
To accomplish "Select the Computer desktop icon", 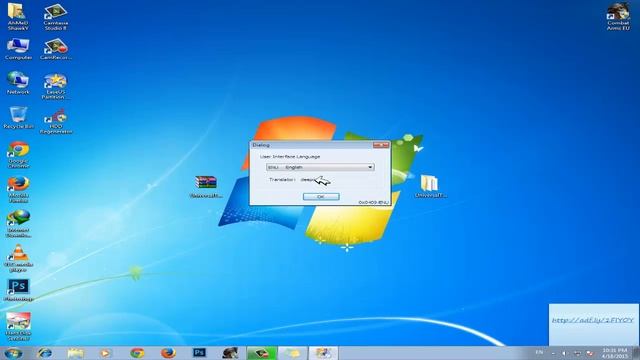I will click(18, 49).
